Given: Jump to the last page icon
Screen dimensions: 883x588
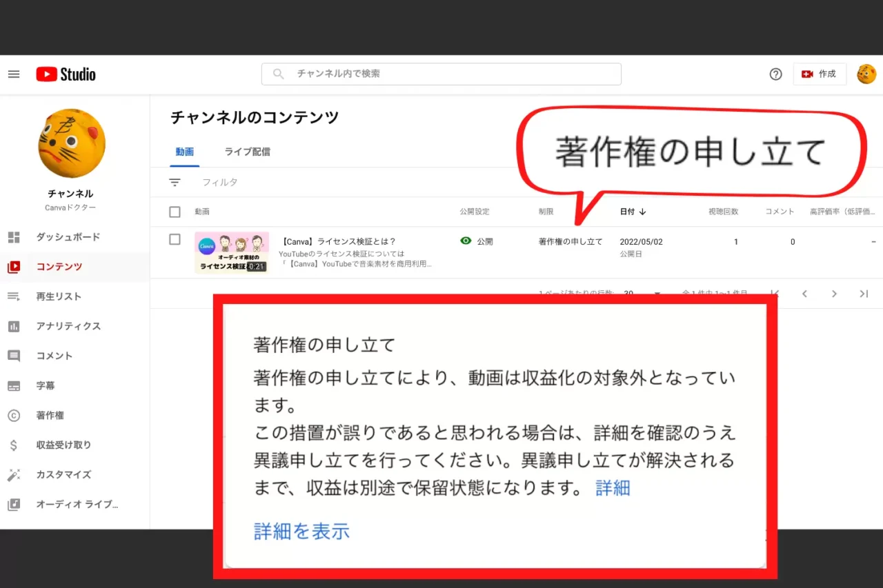Looking at the screenshot, I should (864, 294).
